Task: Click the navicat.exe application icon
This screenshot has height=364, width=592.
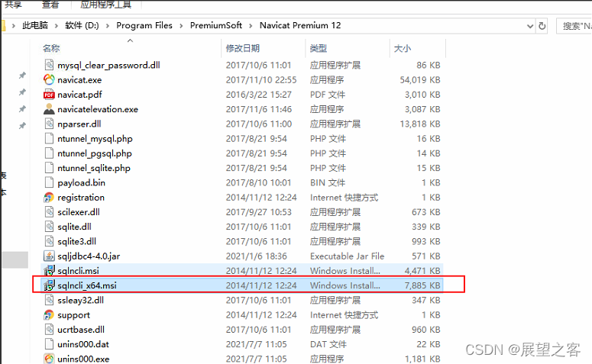Action: pyautogui.click(x=49, y=79)
